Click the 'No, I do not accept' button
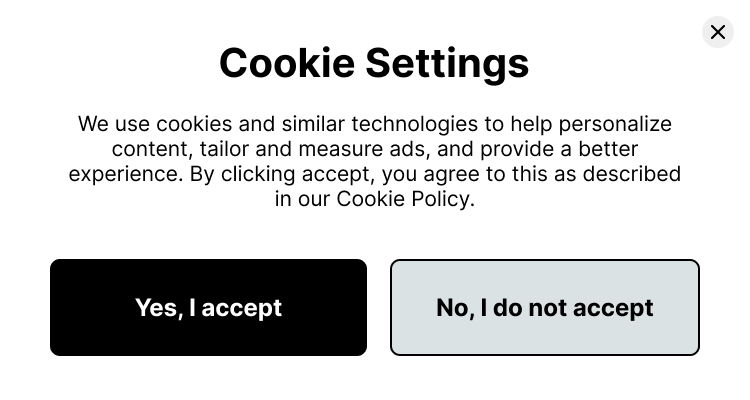This screenshot has width=750, height=400. coord(544,308)
